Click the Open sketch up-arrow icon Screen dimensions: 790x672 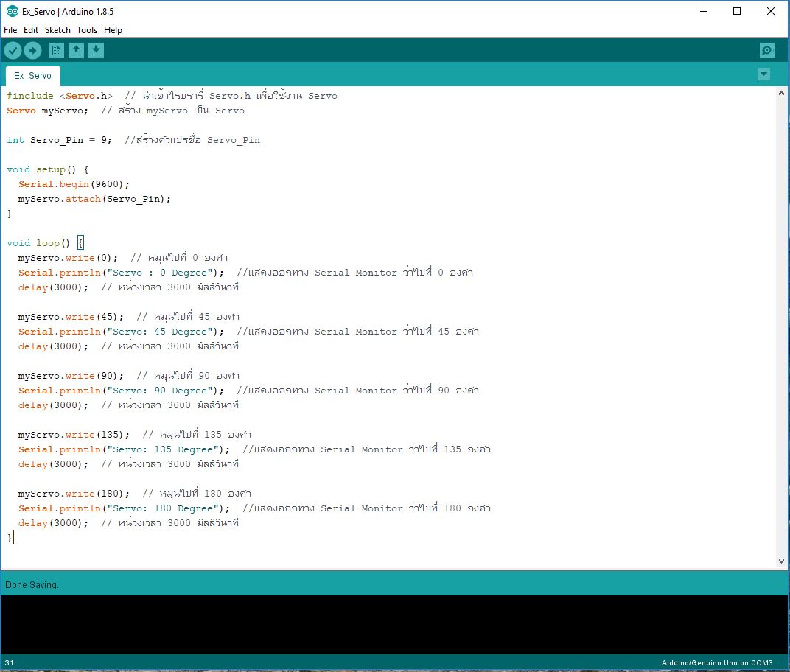[x=76, y=50]
